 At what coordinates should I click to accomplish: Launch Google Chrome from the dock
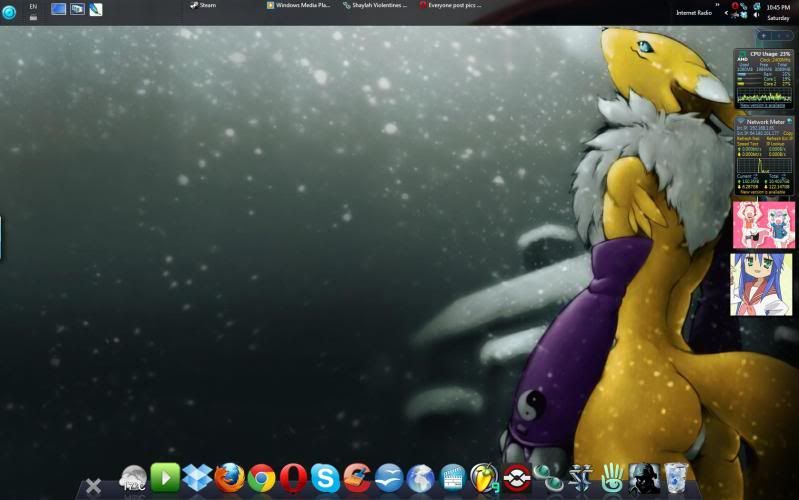click(261, 478)
